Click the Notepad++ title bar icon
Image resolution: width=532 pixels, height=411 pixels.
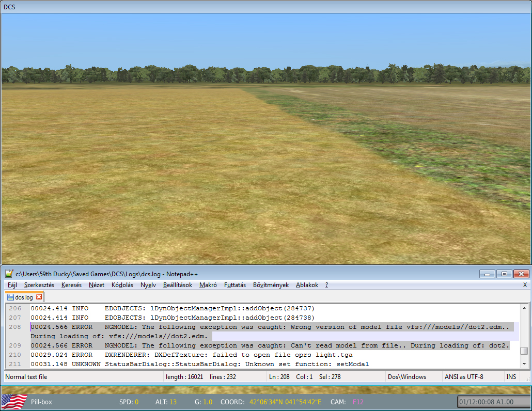click(9, 273)
